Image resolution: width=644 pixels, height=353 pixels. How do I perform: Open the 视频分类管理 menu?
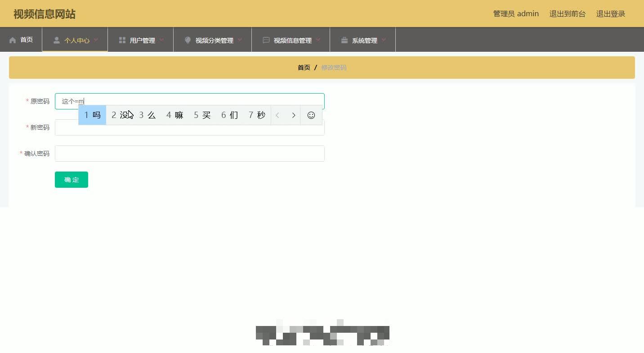point(213,40)
